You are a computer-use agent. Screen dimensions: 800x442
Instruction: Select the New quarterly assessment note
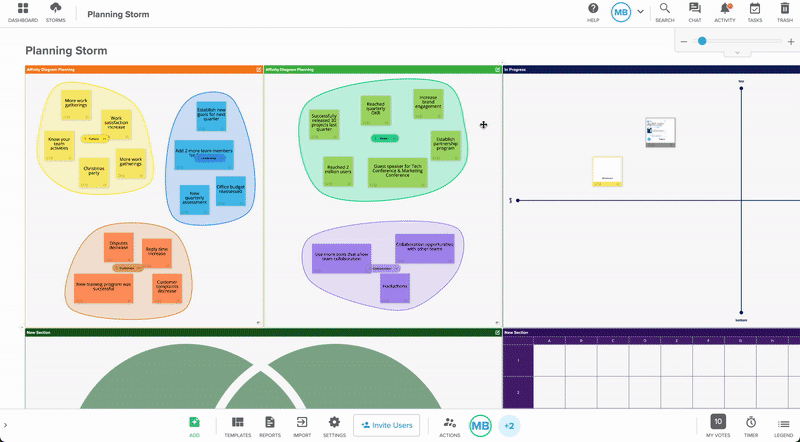click(194, 199)
